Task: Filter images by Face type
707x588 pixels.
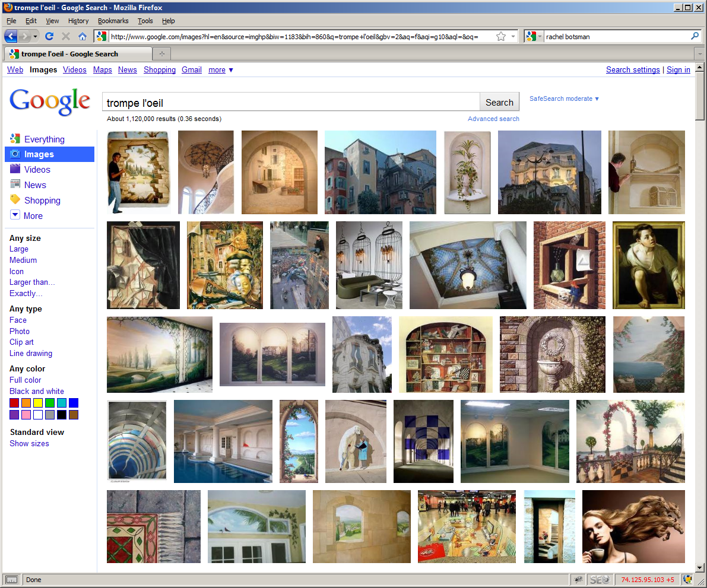Action: click(18, 320)
